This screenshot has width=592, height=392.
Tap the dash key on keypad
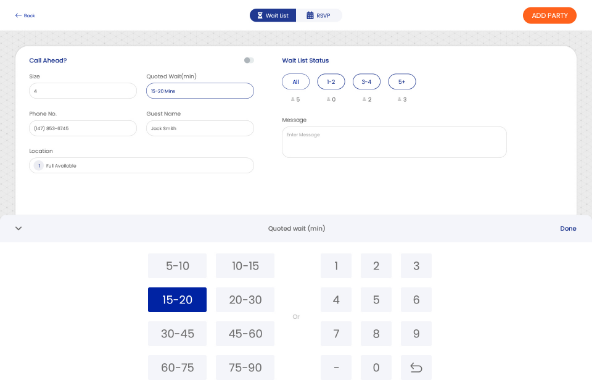336,367
